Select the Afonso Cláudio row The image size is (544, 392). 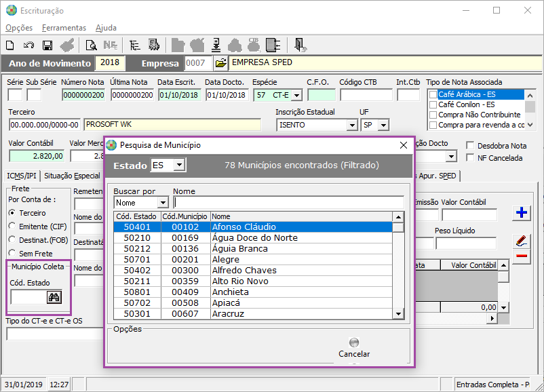pyautogui.click(x=253, y=227)
